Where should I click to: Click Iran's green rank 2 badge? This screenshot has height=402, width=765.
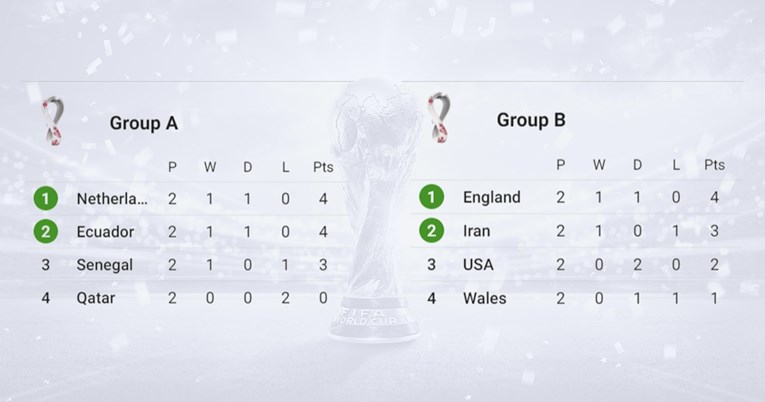[x=432, y=231]
